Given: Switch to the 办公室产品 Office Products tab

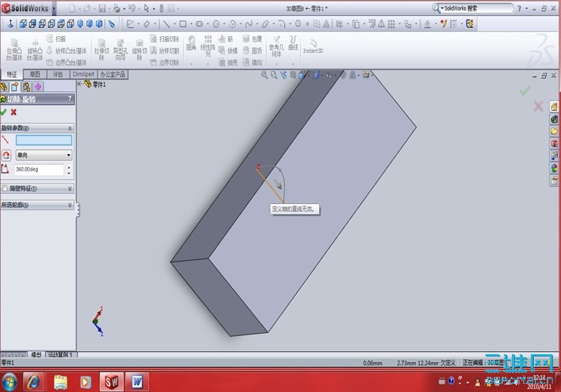Looking at the screenshot, I should click(113, 74).
